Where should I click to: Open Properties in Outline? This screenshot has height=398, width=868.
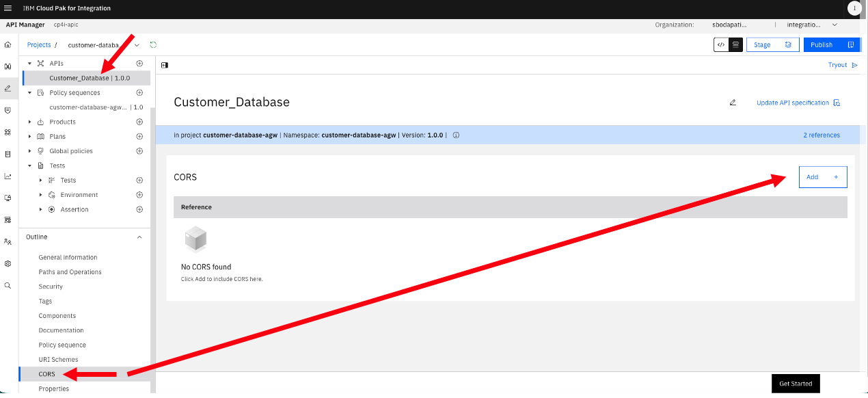coord(54,388)
